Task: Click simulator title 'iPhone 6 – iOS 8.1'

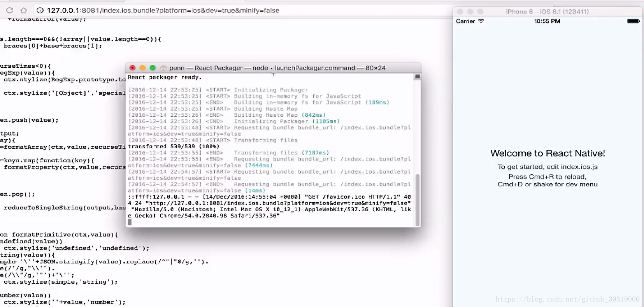Action: point(547,12)
